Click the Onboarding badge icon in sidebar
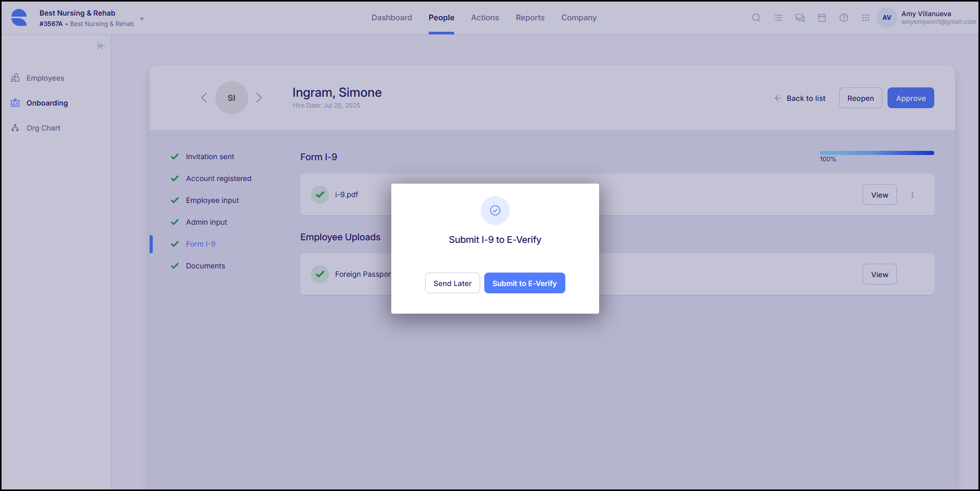 [15, 102]
